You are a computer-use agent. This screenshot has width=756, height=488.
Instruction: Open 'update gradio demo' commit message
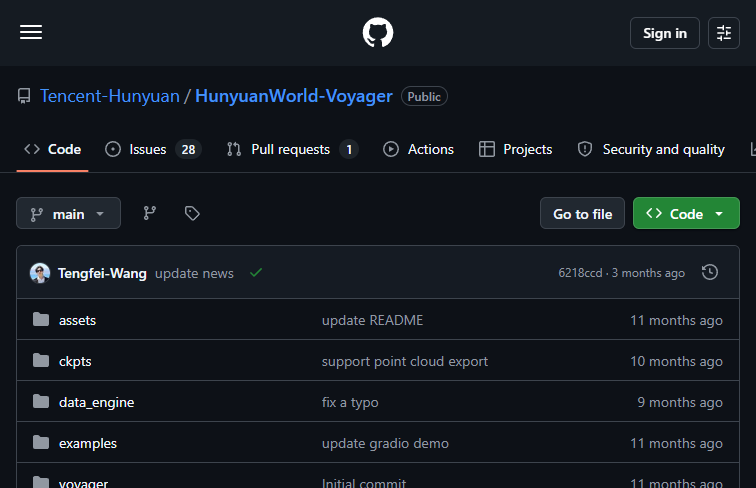coord(385,444)
